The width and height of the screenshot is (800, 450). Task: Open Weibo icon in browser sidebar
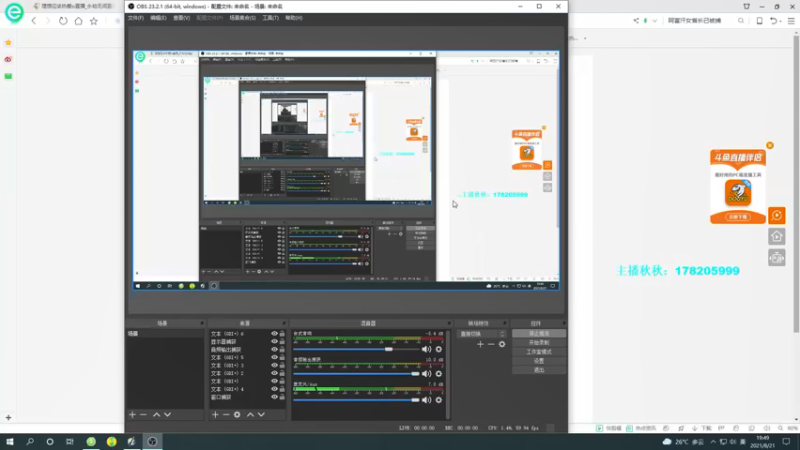[x=8, y=59]
